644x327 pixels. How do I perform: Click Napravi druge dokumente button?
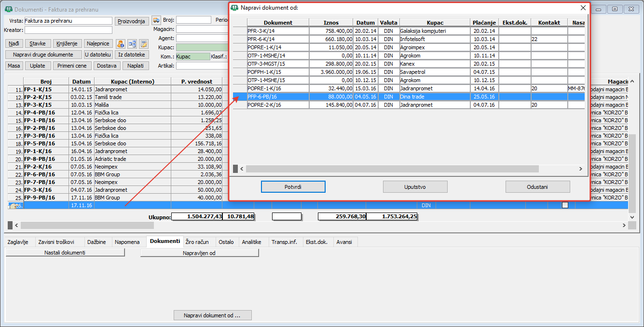coord(43,55)
